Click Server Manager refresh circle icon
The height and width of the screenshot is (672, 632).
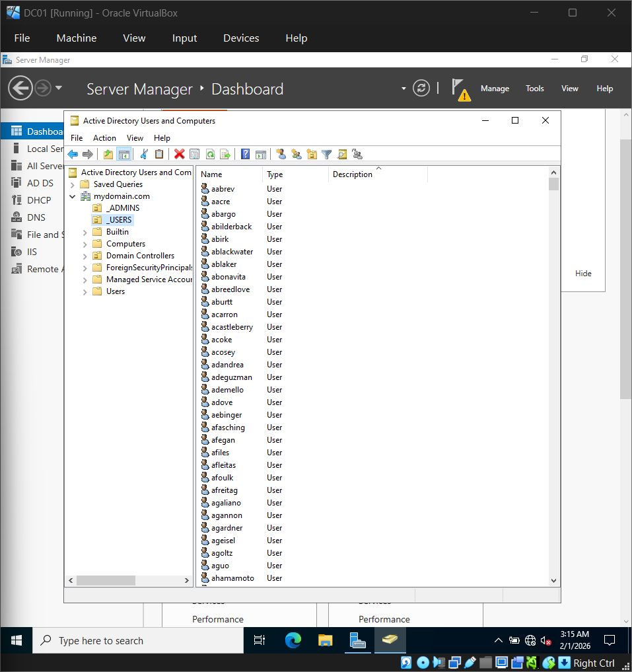point(421,89)
